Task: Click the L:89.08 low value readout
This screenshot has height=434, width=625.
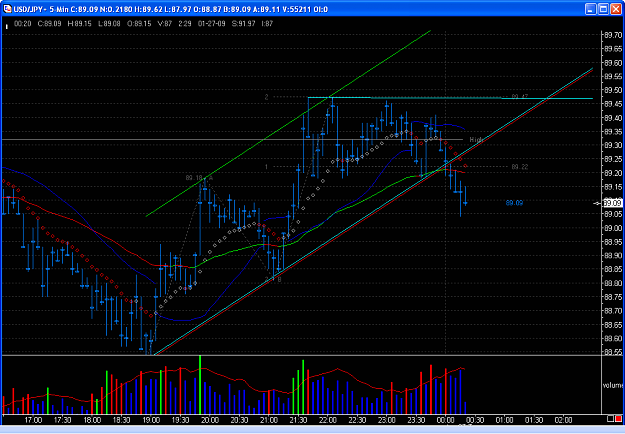Action: point(109,24)
